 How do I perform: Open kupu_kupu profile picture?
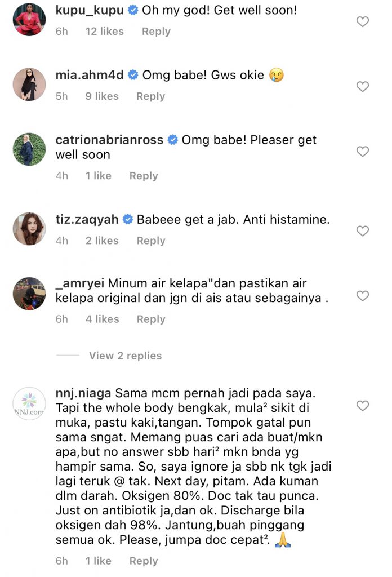tap(29, 19)
